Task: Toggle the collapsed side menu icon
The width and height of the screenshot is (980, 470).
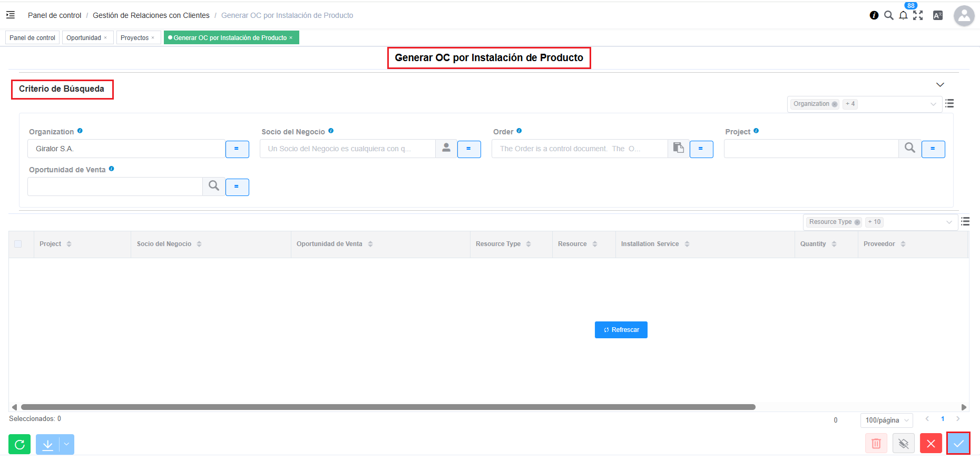Action: point(11,15)
